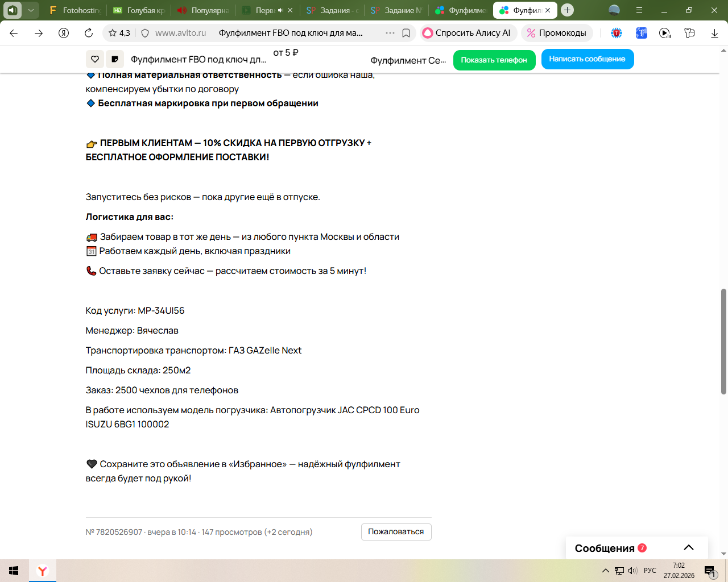Click the ГАЗ GAZelle Next transport line
Image resolution: width=728 pixels, height=582 pixels.
coord(194,351)
